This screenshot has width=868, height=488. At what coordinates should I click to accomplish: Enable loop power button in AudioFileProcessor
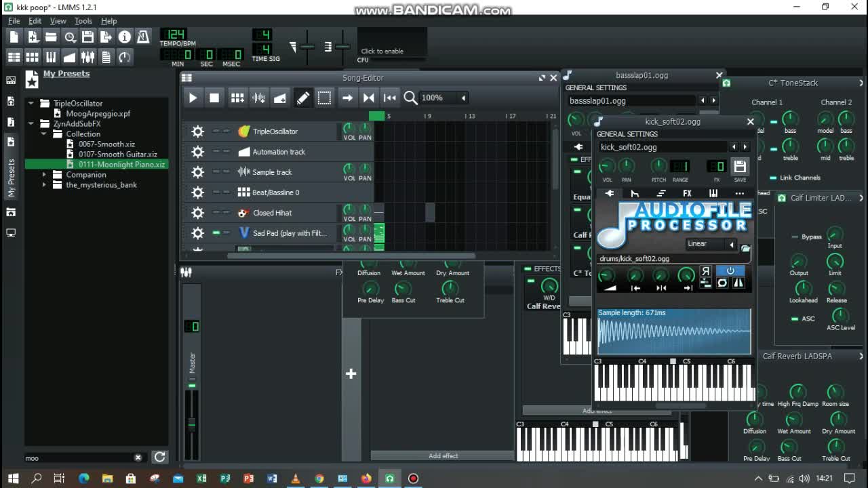click(x=730, y=271)
